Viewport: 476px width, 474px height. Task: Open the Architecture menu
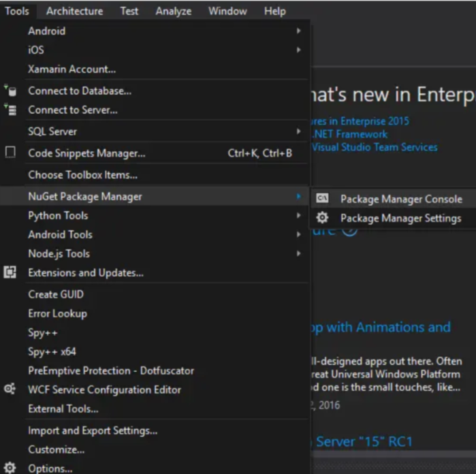(x=75, y=11)
